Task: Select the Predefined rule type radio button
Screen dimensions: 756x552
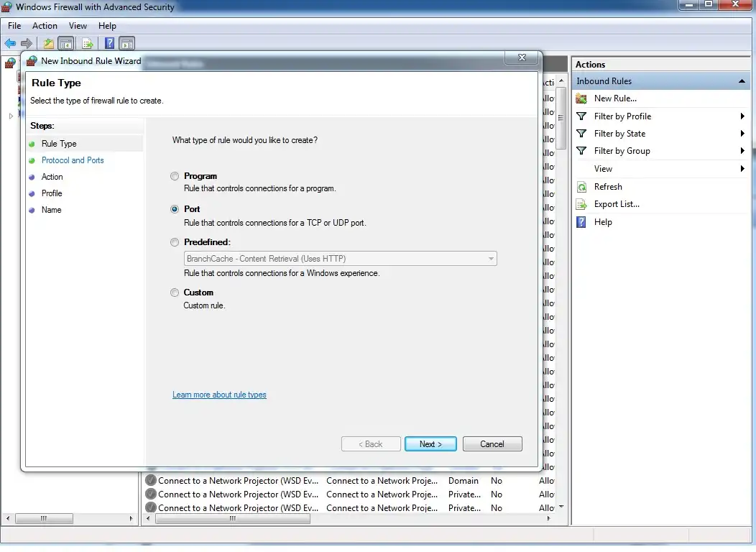Action: coord(175,242)
